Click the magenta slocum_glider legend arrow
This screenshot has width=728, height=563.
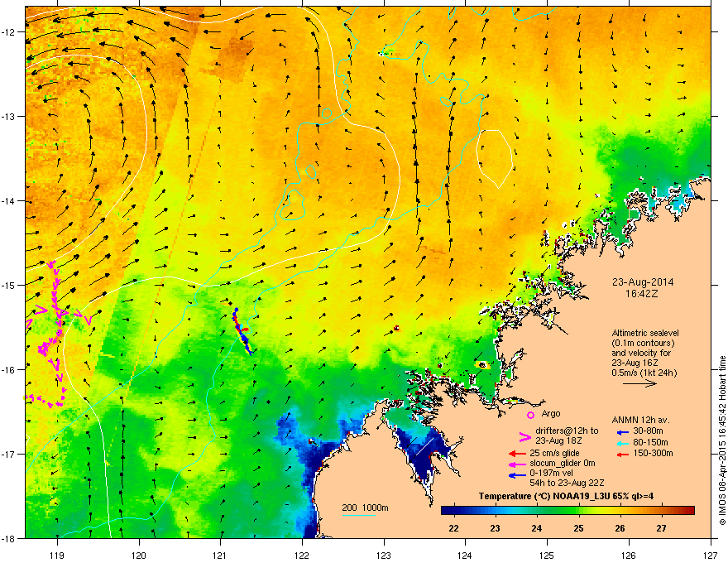point(517,464)
